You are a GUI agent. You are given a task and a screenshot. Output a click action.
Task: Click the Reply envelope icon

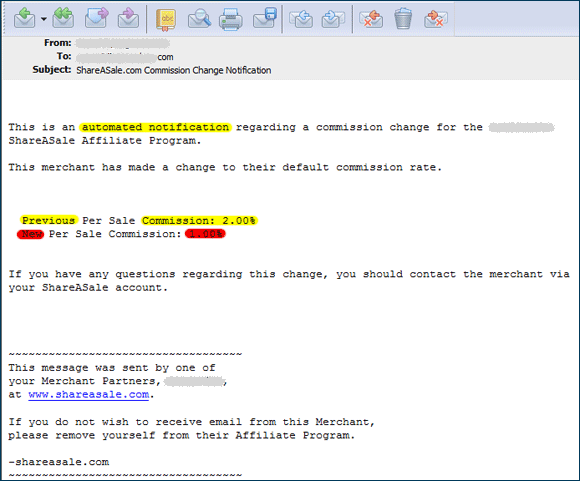coord(24,18)
